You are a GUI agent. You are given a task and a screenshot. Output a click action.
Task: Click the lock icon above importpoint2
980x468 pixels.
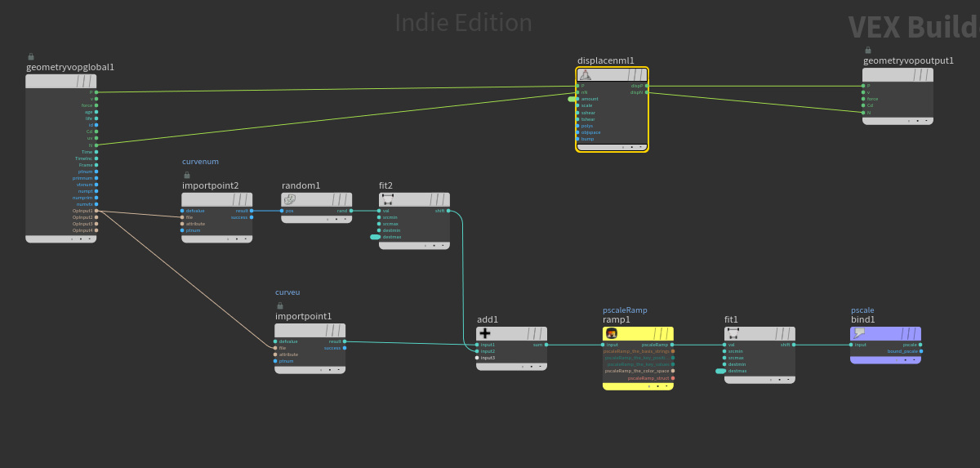(187, 175)
